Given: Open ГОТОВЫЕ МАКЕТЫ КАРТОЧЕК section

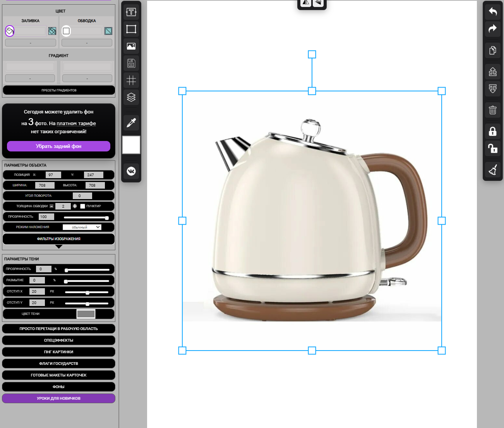Looking at the screenshot, I should 59,375.
